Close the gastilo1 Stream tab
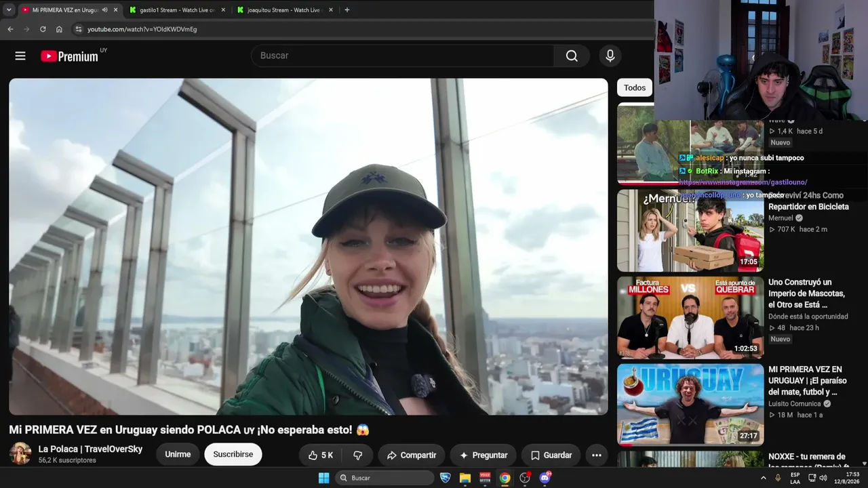The image size is (868, 488). coord(223,10)
